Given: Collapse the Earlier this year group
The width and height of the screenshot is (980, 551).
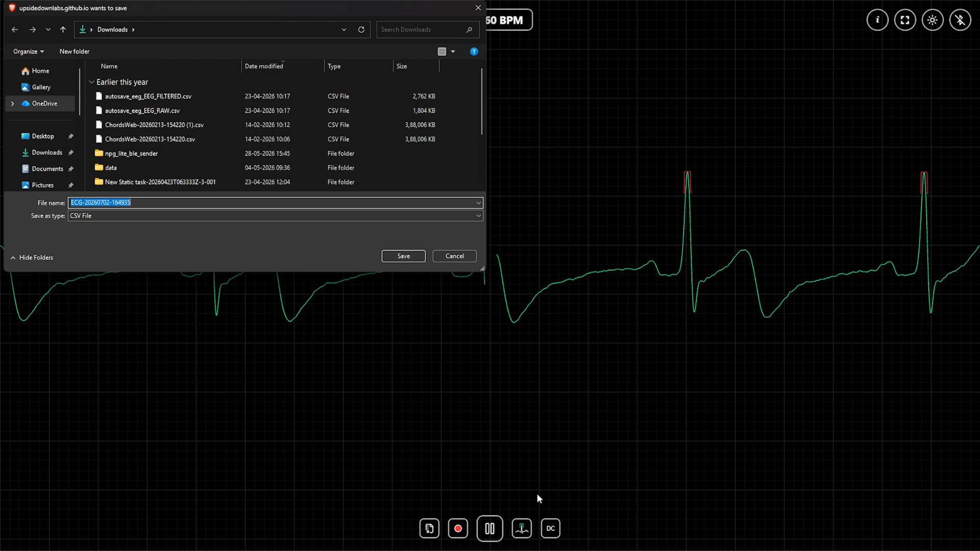Looking at the screenshot, I should pos(91,82).
